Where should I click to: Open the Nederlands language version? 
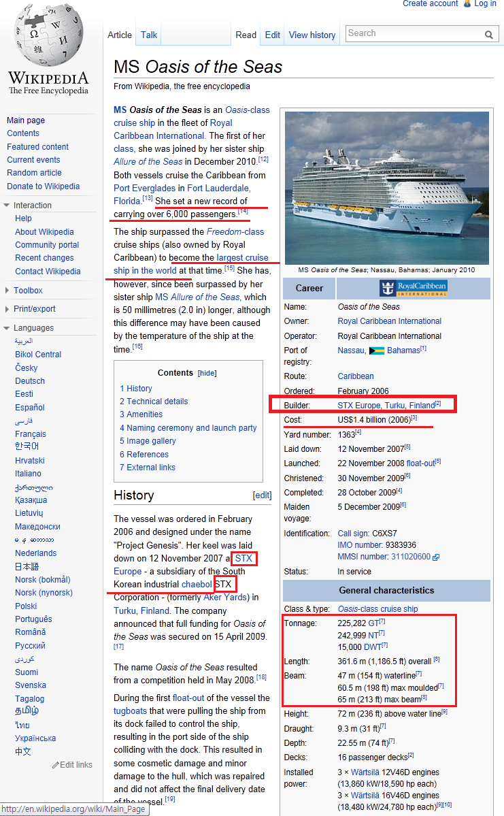pos(35,553)
